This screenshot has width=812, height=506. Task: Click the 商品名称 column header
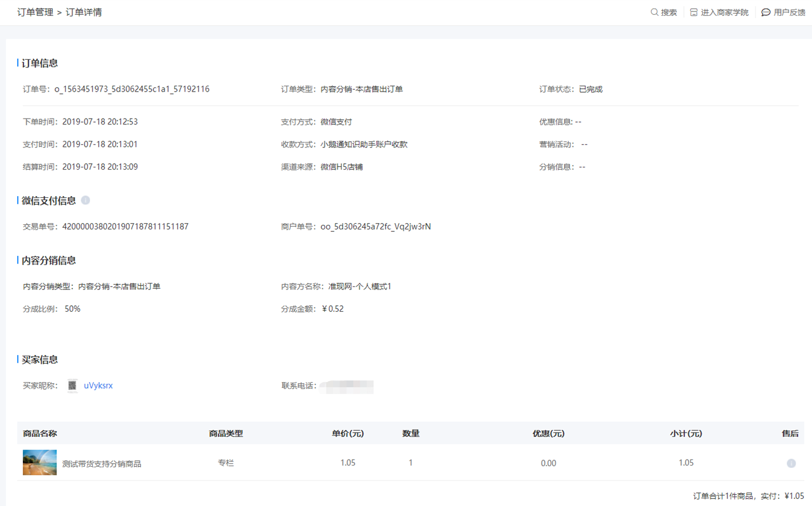(x=40, y=434)
